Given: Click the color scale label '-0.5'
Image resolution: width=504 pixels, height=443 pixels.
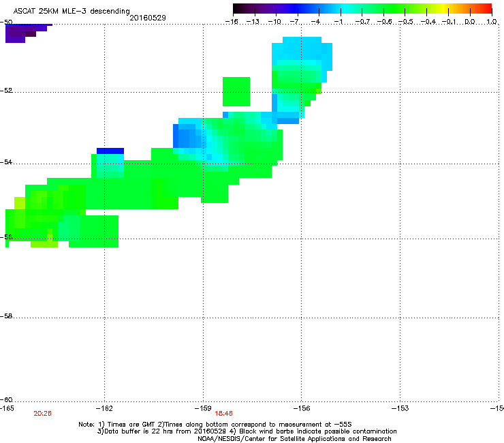Looking at the screenshot, I should coord(406,22).
